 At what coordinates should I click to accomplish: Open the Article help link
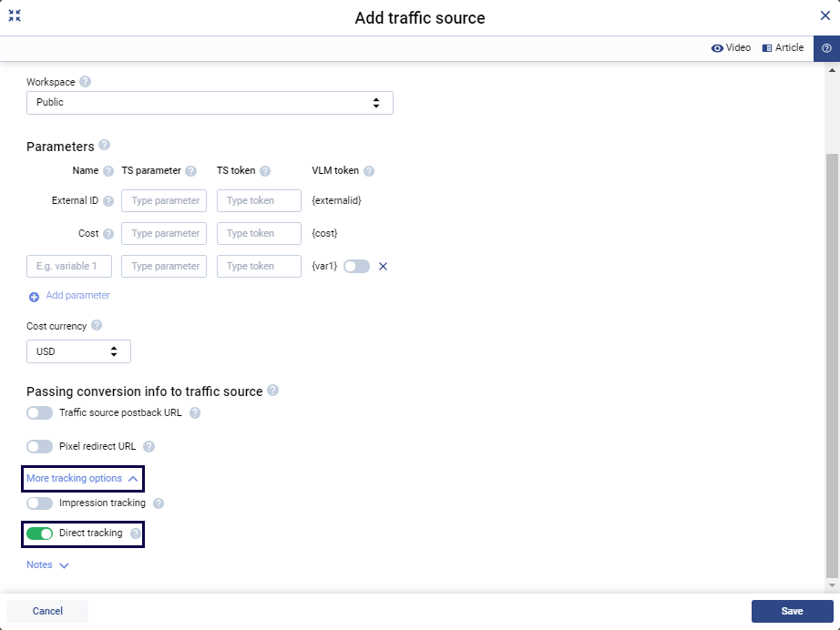click(783, 48)
